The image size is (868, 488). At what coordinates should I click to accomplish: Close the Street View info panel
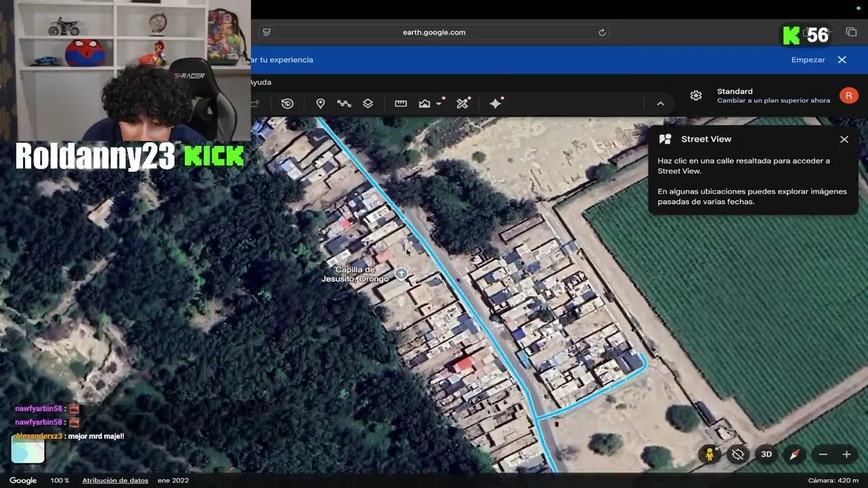pyautogui.click(x=844, y=139)
